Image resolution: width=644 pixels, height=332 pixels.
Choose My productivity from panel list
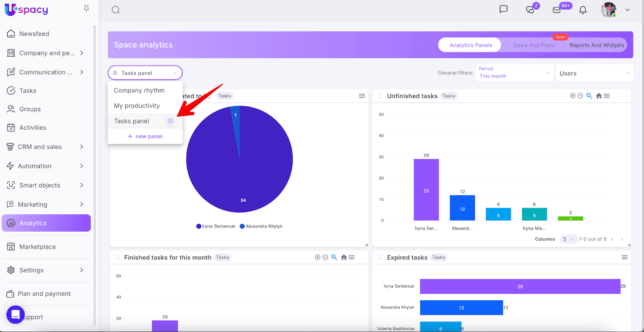137,106
